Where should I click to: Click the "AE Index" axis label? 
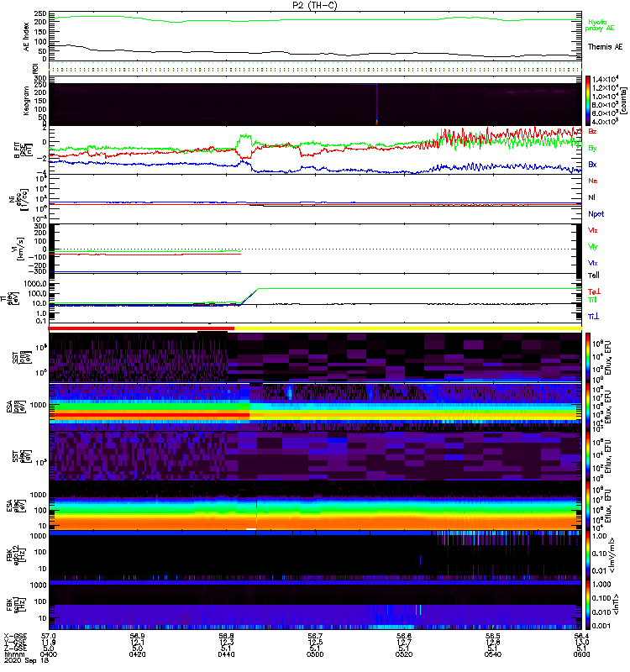click(27, 37)
